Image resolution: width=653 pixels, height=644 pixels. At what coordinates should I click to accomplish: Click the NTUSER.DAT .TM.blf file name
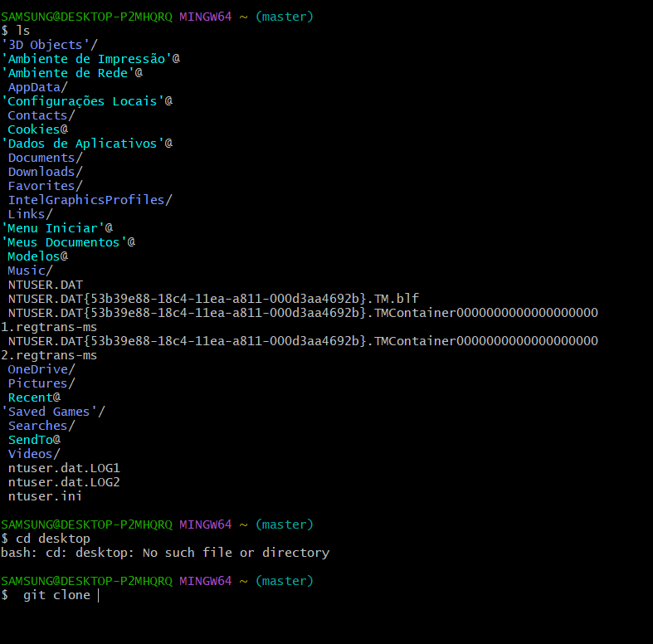[213, 299]
